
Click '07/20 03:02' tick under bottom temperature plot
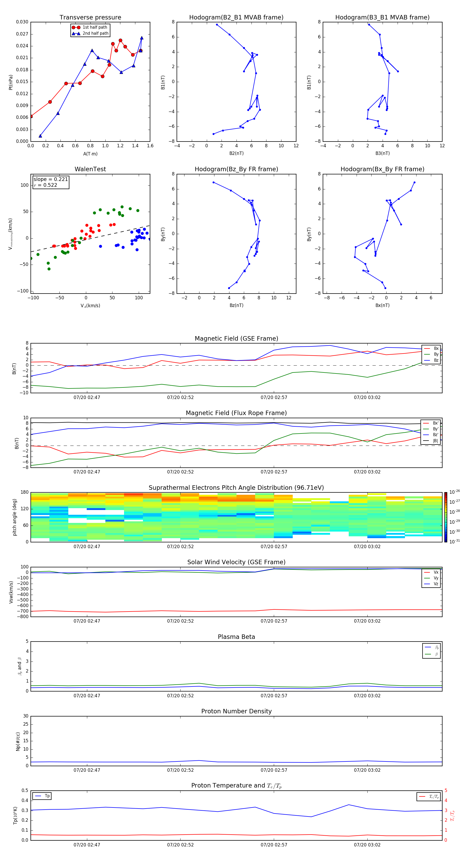point(367,845)
